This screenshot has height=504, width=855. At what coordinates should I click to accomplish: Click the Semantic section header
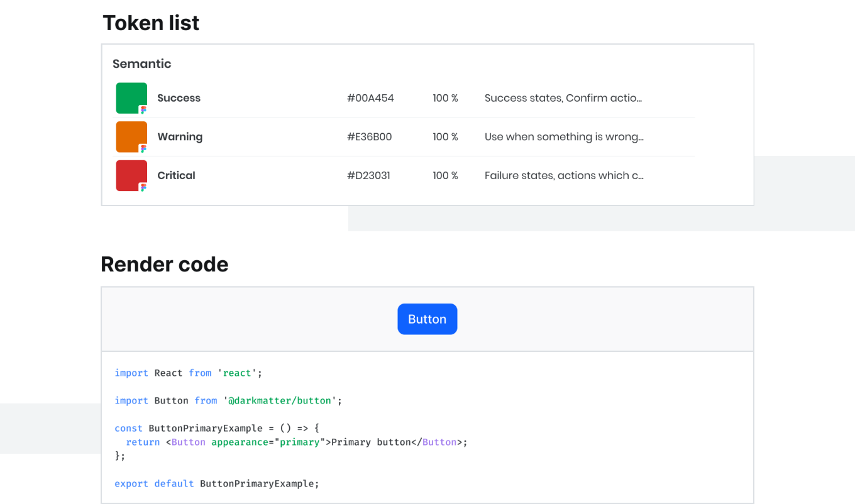click(x=141, y=63)
